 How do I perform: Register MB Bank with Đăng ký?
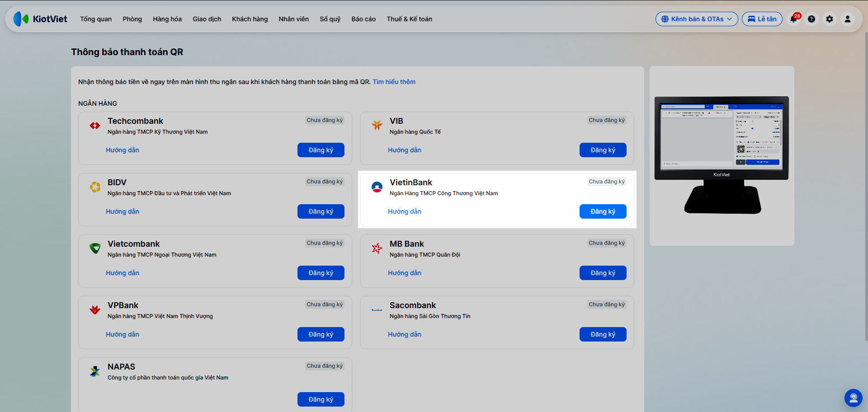pos(603,273)
